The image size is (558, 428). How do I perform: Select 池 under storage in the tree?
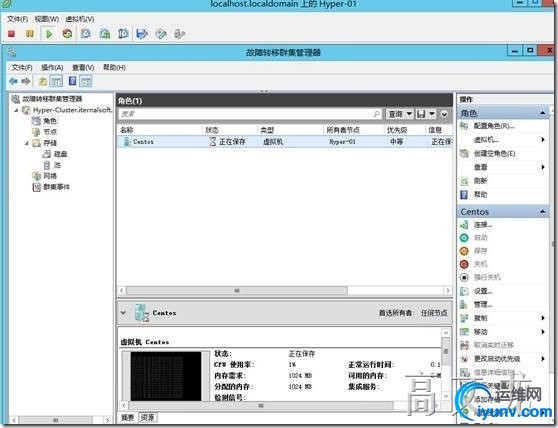[x=57, y=165]
